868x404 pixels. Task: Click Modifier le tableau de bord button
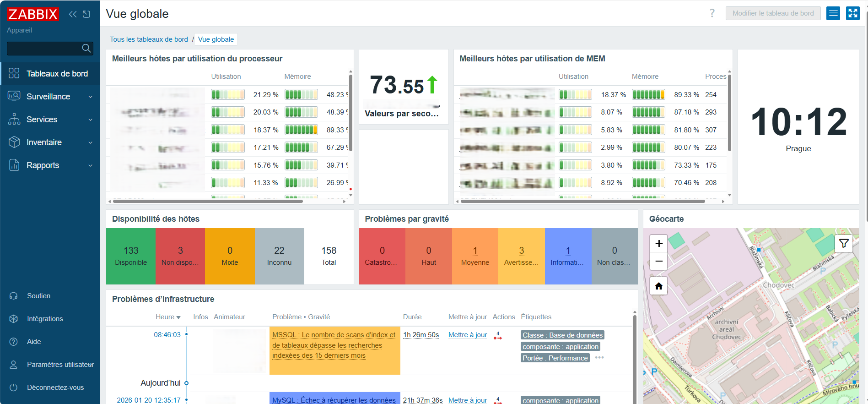coord(773,13)
